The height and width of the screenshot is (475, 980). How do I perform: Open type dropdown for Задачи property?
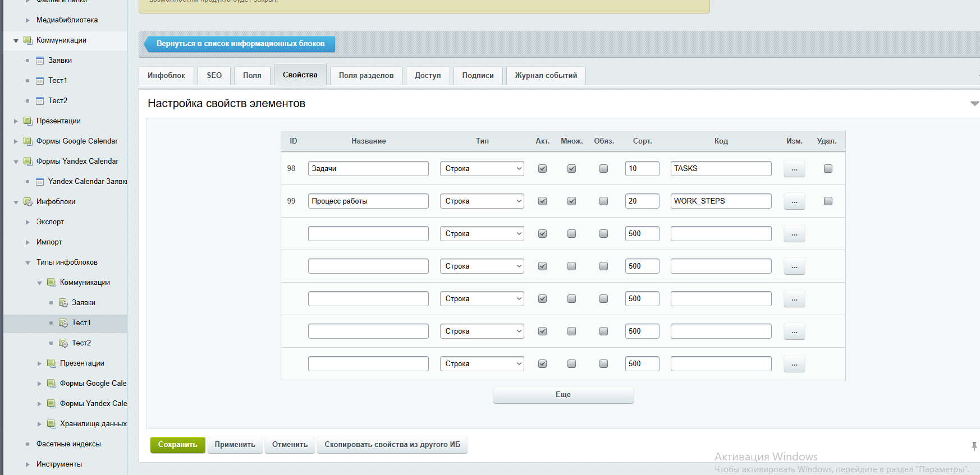click(x=482, y=169)
